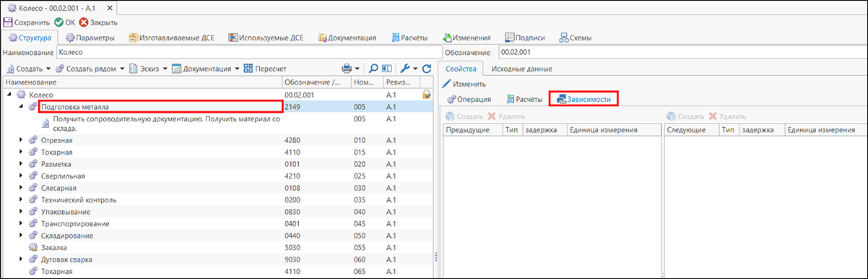868x279 pixels.
Task: Expand the Токарная operation numbered 015
Action: click(x=21, y=153)
